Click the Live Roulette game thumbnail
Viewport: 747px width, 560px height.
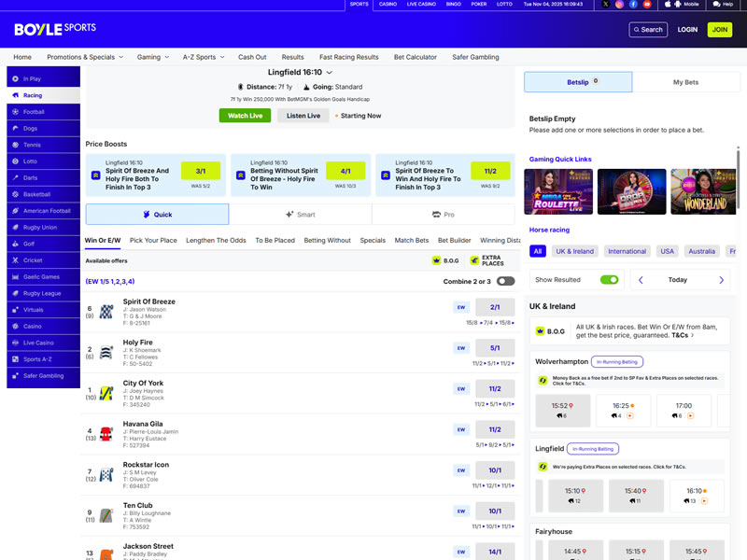point(558,191)
